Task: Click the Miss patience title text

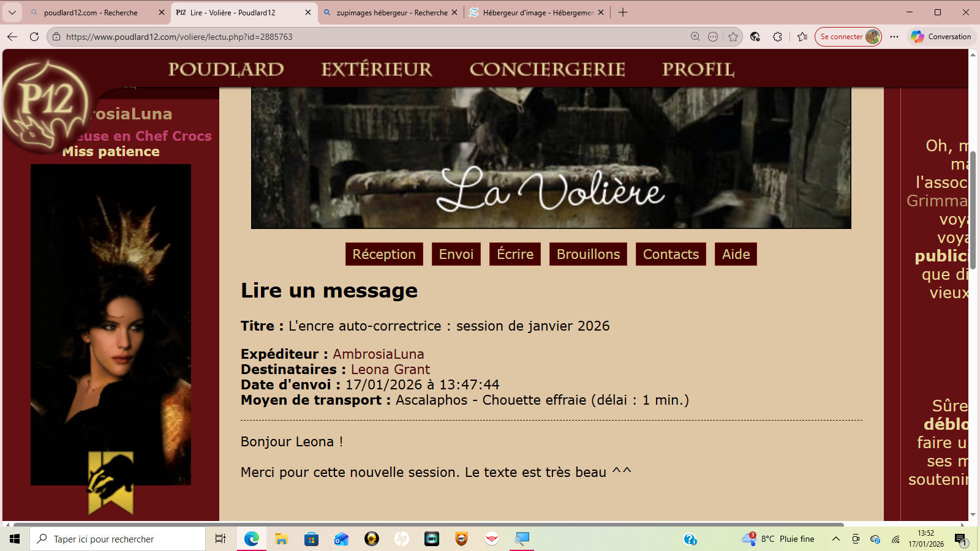Action: tap(111, 152)
